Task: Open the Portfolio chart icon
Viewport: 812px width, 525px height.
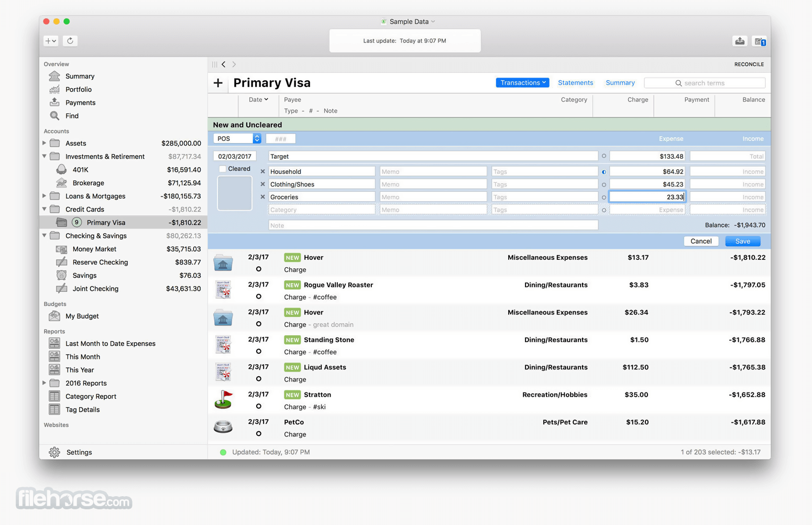Action: tap(54, 89)
